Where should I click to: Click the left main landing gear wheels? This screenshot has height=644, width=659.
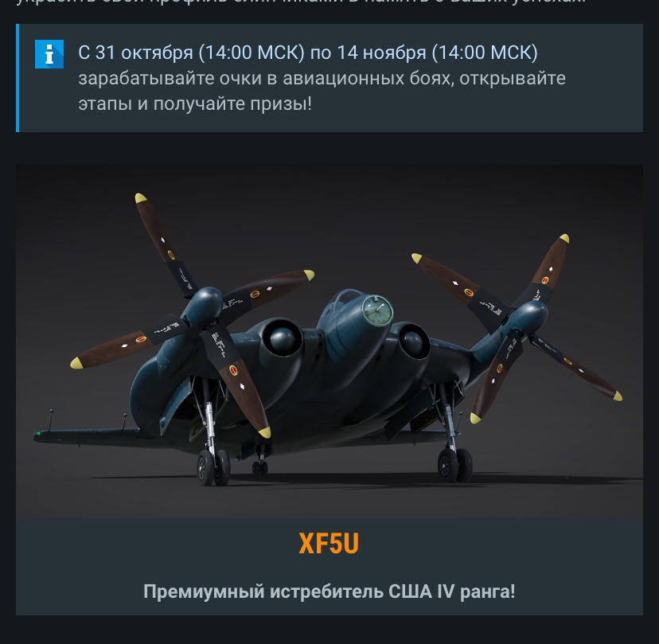coord(213,466)
